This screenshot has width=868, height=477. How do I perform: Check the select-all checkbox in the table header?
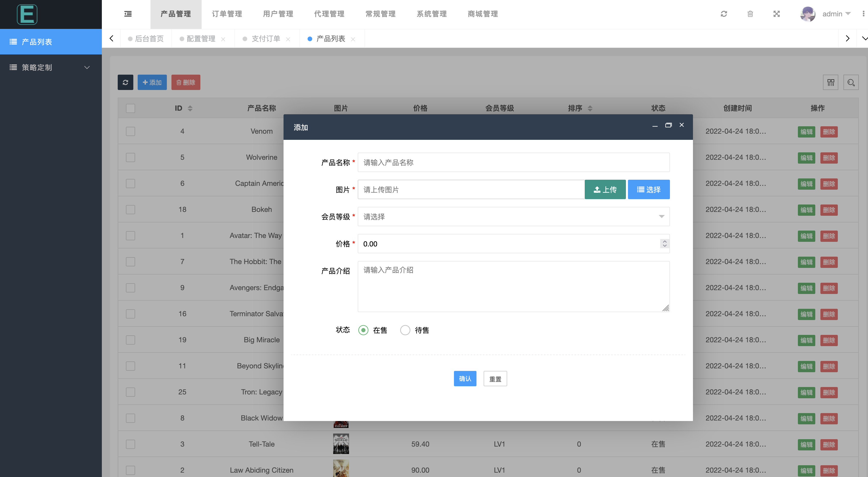pyautogui.click(x=131, y=108)
